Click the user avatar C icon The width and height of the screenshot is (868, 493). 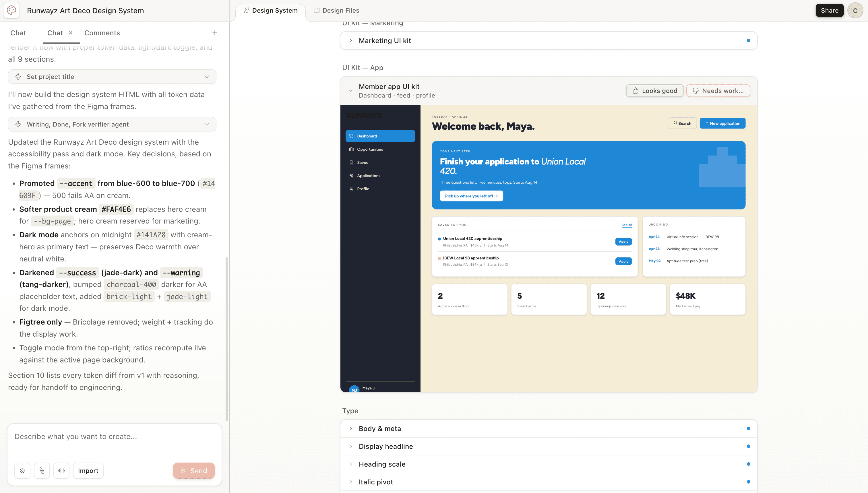(x=855, y=11)
